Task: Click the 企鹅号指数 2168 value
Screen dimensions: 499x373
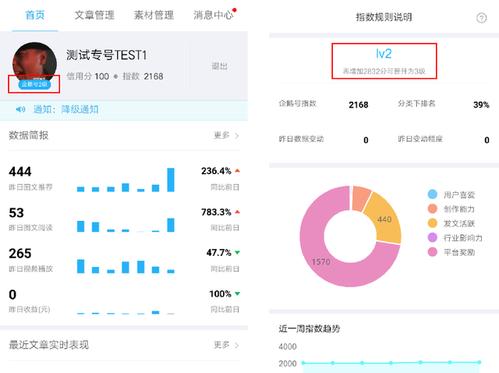Action: 358,105
